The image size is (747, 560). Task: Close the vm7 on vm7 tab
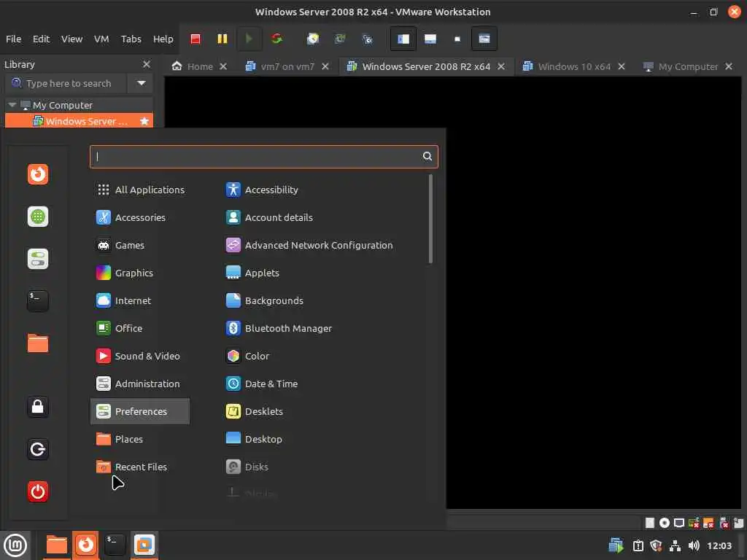click(325, 66)
